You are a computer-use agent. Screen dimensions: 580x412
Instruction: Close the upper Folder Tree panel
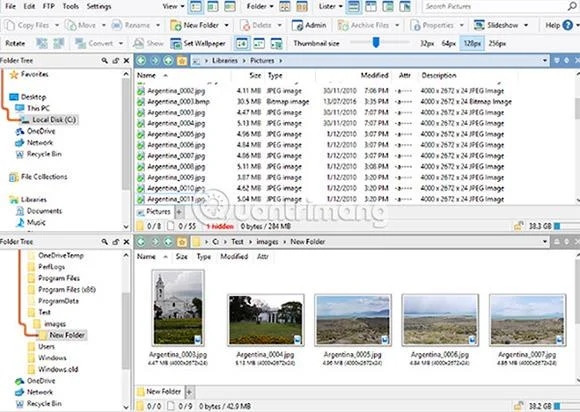coord(126,60)
